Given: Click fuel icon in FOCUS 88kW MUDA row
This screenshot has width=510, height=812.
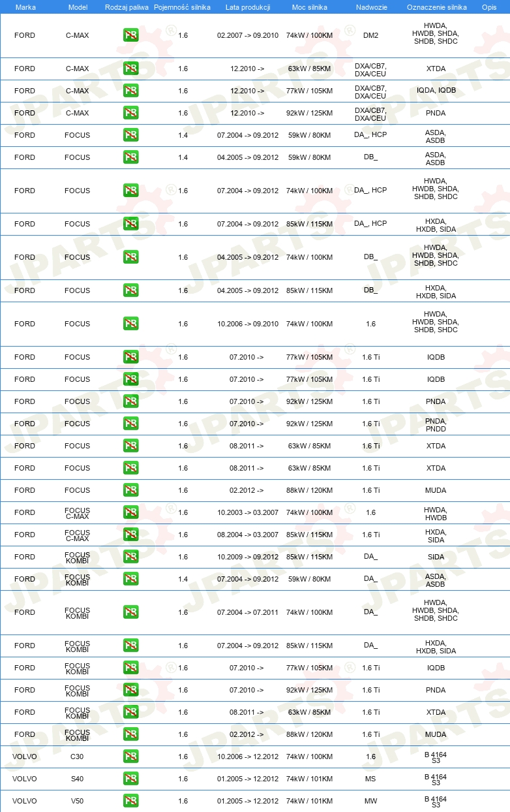Looking at the screenshot, I should (130, 490).
